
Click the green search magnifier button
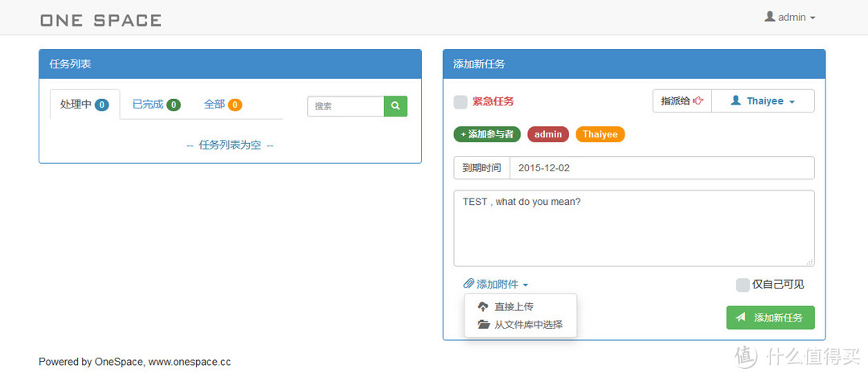(395, 106)
